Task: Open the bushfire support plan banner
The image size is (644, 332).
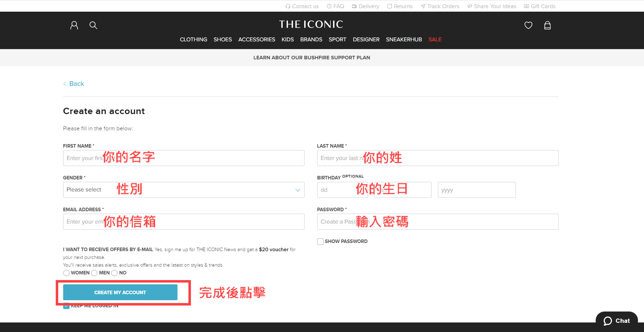Action: (312, 58)
